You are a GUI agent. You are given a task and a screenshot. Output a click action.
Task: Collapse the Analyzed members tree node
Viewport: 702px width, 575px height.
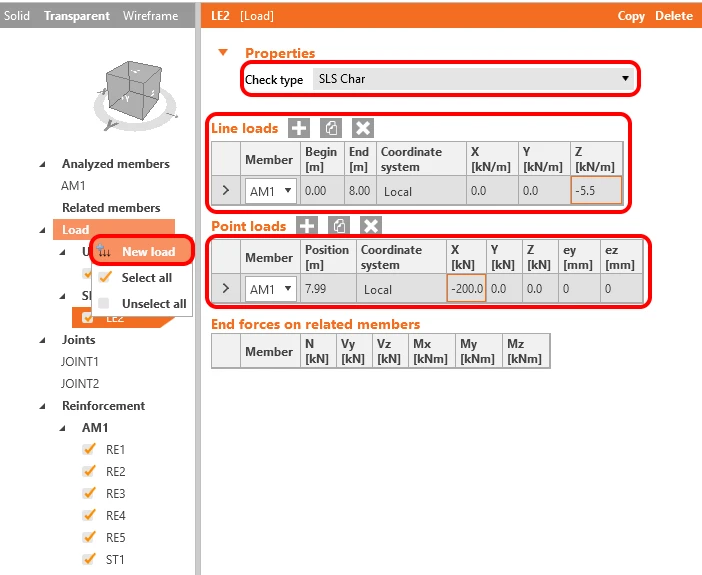coord(42,164)
